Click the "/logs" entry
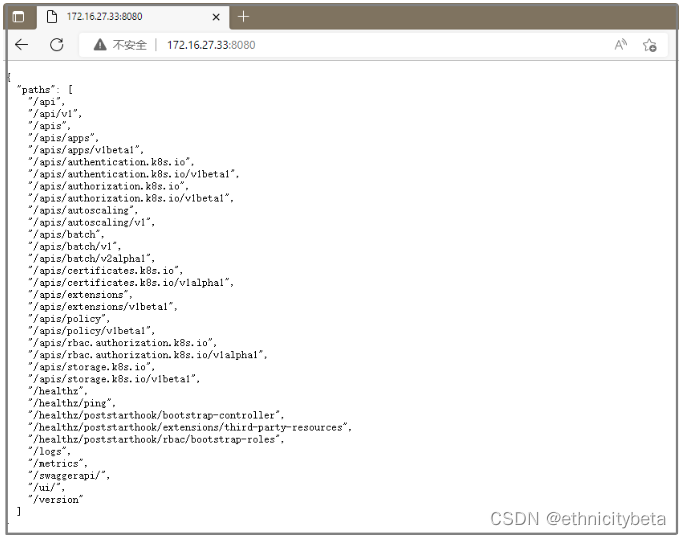This screenshot has height=538, width=681. coord(49,452)
